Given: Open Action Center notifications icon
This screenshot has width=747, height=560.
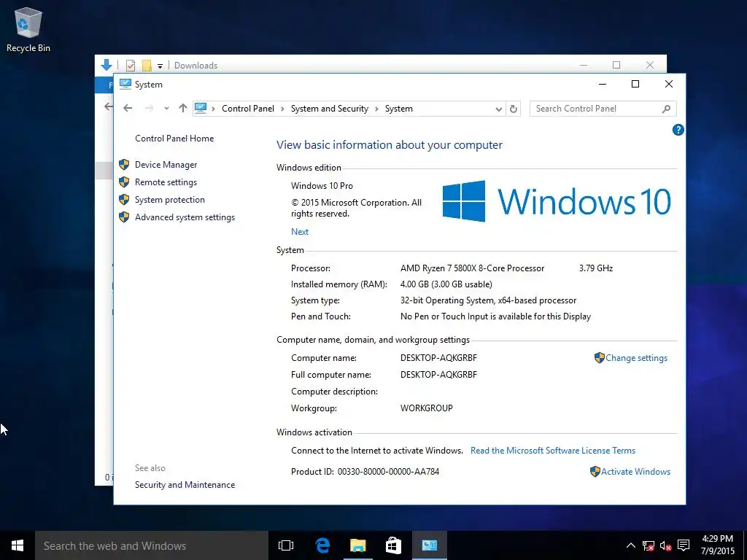Looking at the screenshot, I should click(684, 545).
